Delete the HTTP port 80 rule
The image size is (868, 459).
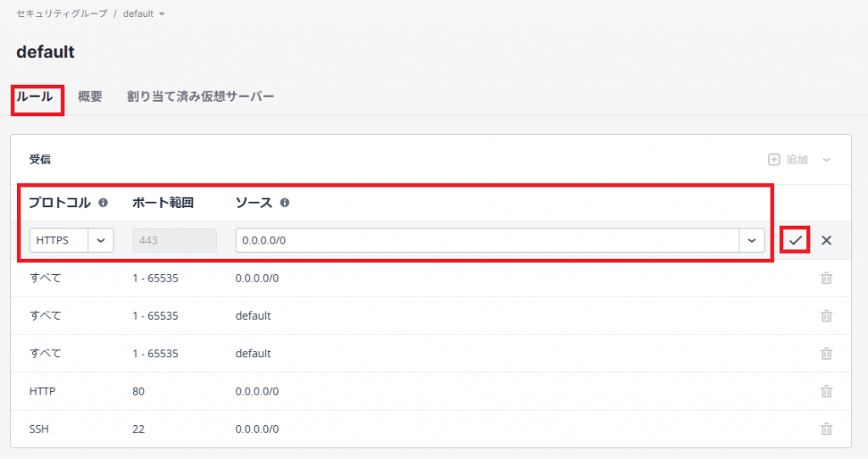[x=826, y=391]
